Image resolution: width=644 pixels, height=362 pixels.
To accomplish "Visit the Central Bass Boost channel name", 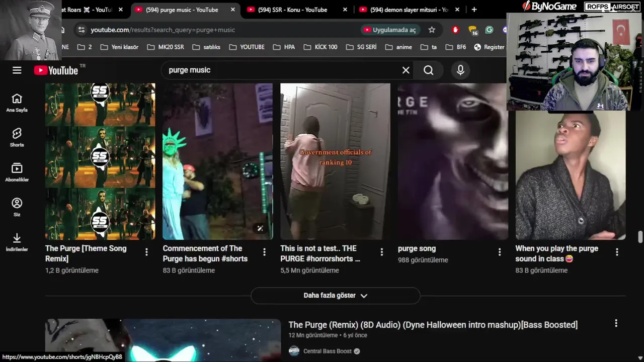I will [x=328, y=351].
